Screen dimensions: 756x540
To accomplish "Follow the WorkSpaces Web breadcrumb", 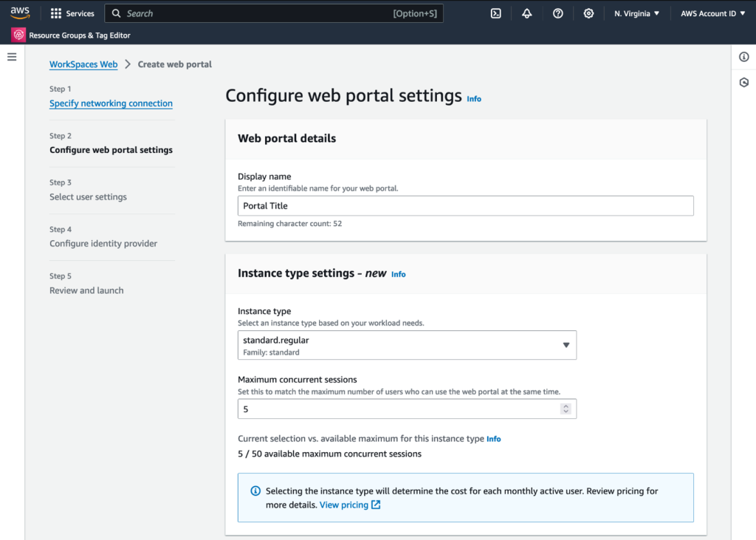I will click(83, 64).
